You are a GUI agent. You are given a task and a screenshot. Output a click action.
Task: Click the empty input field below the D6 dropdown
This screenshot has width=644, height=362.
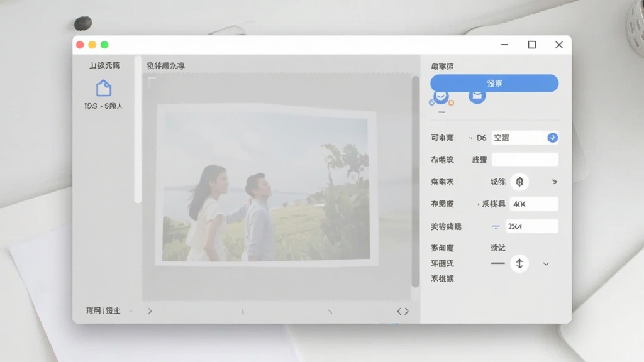[525, 160]
